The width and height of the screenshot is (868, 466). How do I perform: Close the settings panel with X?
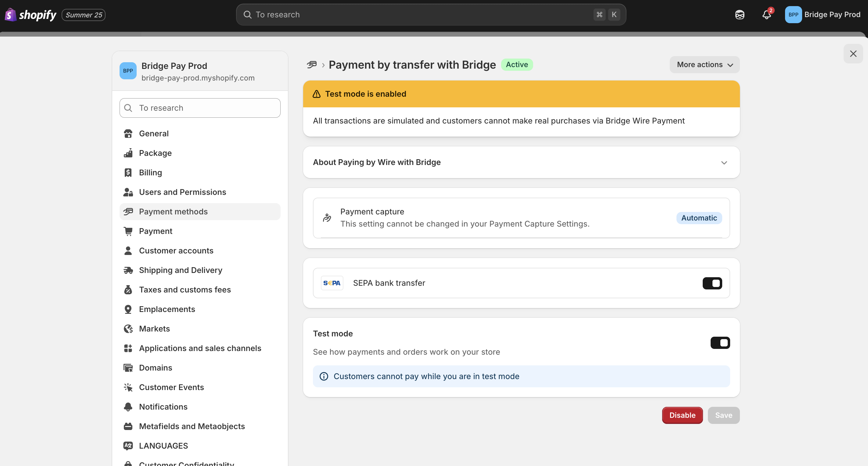coord(853,54)
